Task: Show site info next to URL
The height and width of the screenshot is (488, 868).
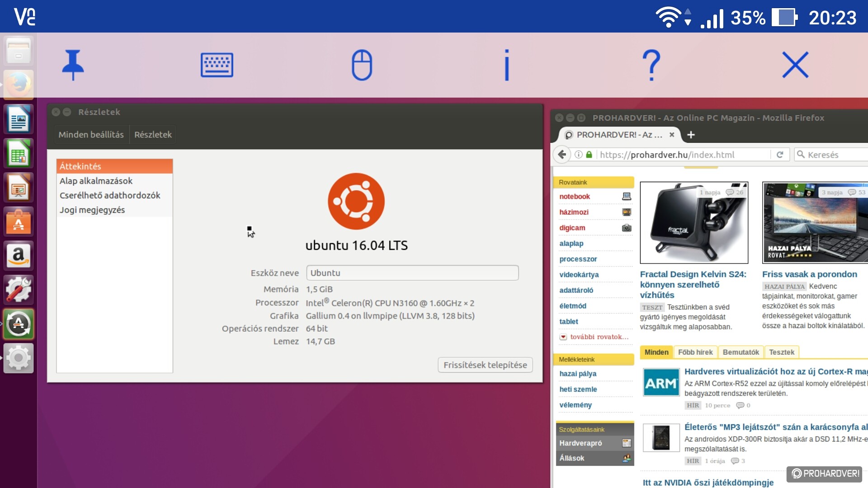Action: click(x=578, y=155)
